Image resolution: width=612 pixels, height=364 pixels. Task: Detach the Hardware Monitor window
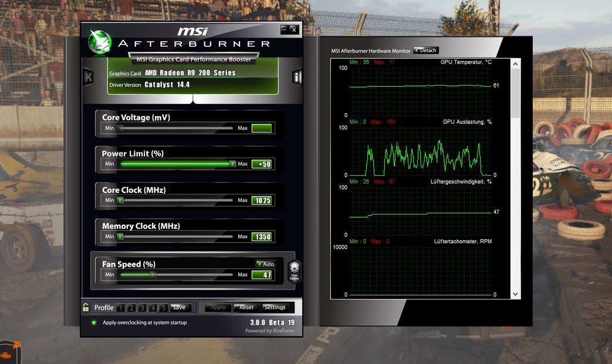pos(426,50)
